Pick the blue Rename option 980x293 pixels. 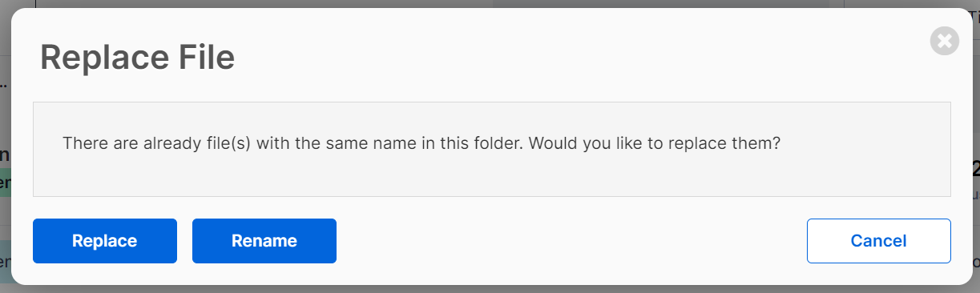(x=264, y=241)
